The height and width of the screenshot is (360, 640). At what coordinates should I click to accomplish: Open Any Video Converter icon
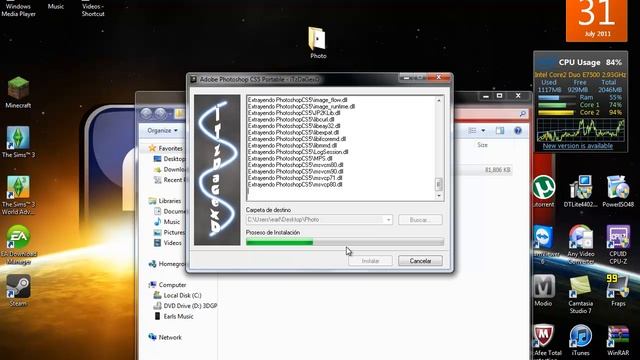[580, 244]
